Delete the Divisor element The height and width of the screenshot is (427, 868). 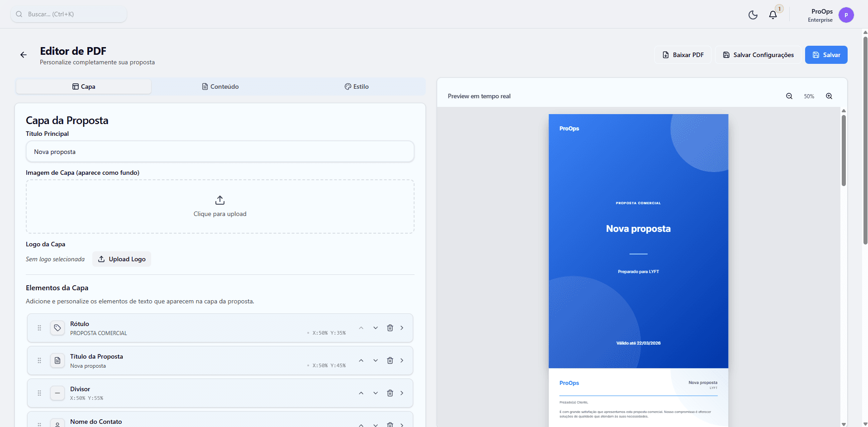390,393
